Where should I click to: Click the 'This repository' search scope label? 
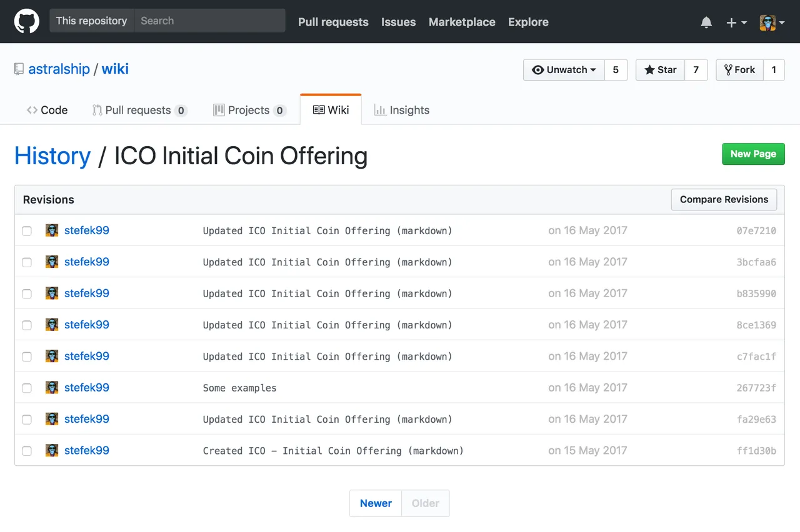(x=91, y=21)
